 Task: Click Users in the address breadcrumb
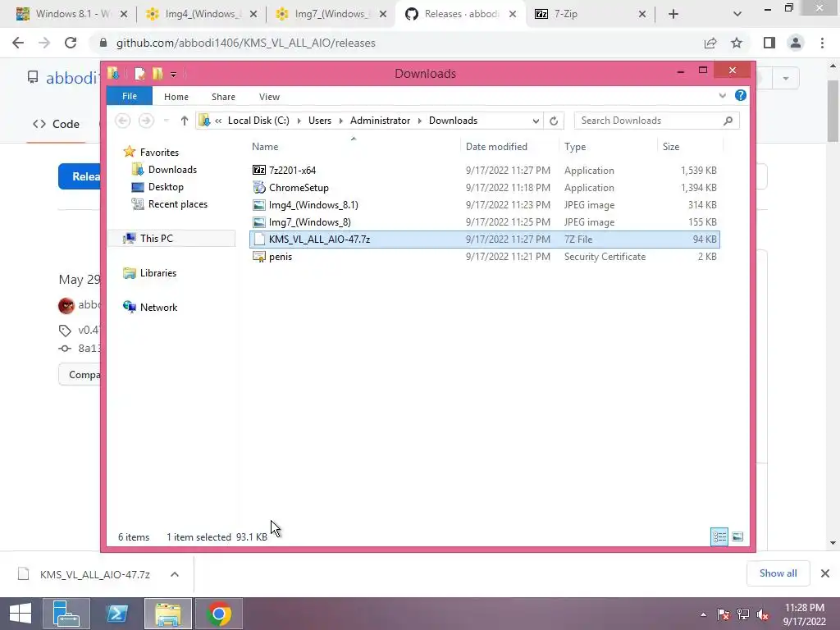pyautogui.click(x=320, y=121)
